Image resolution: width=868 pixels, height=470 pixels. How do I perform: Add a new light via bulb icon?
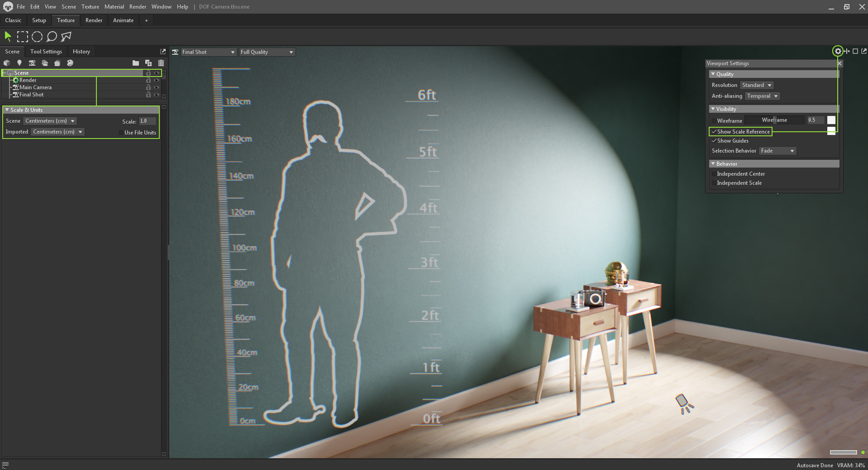(19, 63)
